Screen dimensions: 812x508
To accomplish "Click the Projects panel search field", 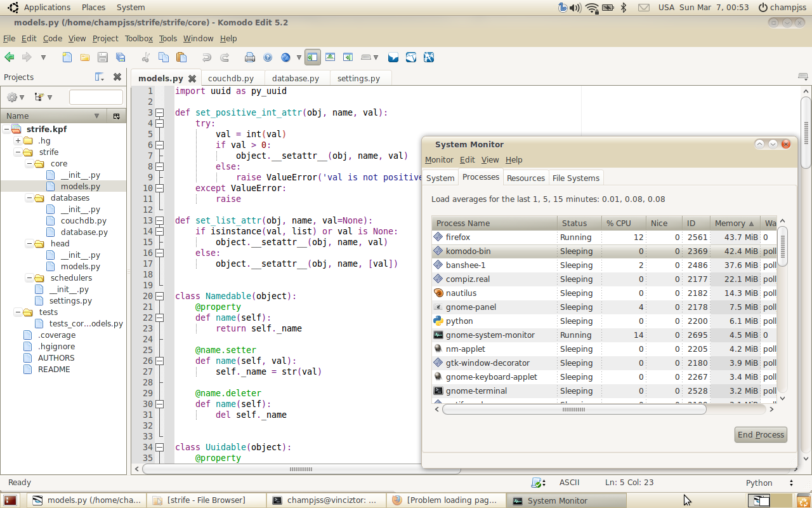I will 96,97.
